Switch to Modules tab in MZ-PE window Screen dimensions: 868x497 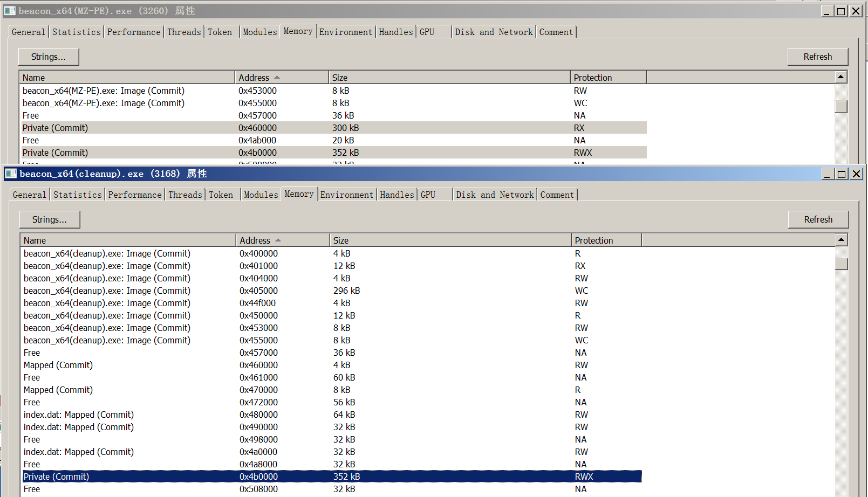point(259,32)
